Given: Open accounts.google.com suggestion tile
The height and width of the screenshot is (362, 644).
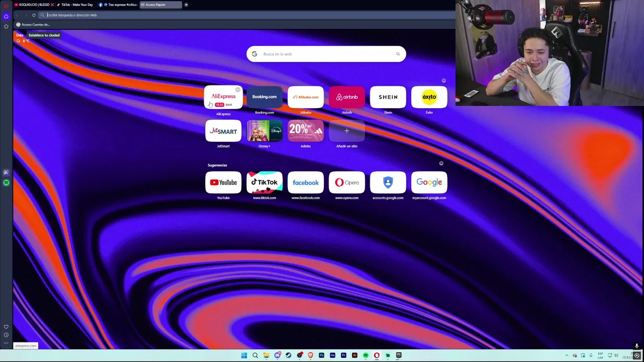Looking at the screenshot, I should pos(388,183).
